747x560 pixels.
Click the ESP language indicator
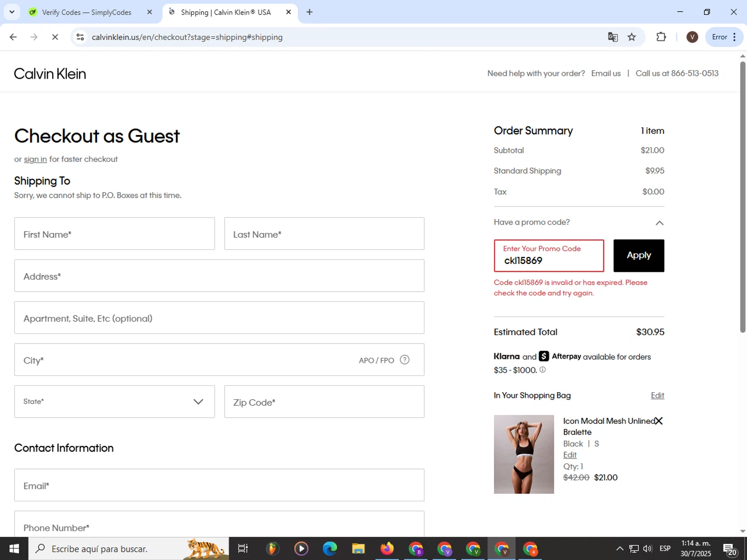pos(665,549)
